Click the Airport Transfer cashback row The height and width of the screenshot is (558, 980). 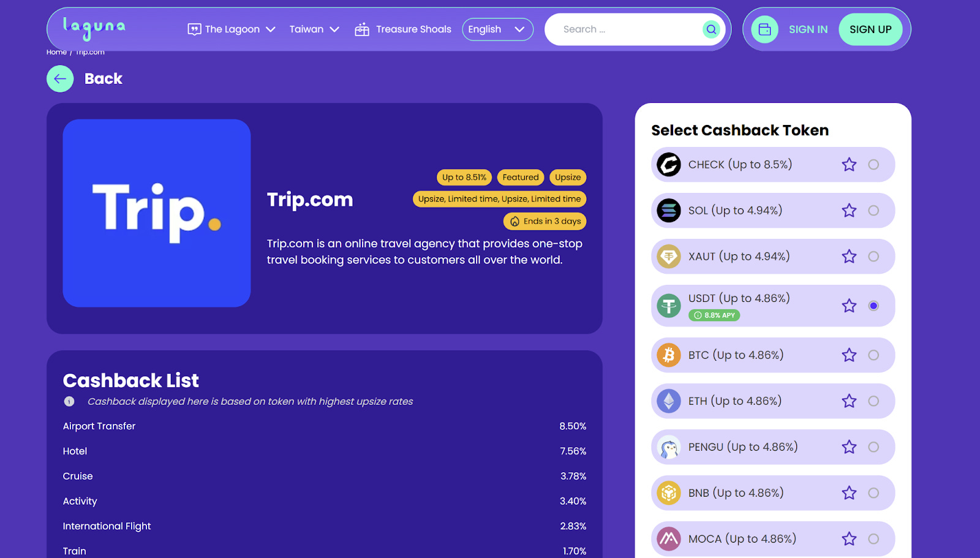[x=325, y=426]
